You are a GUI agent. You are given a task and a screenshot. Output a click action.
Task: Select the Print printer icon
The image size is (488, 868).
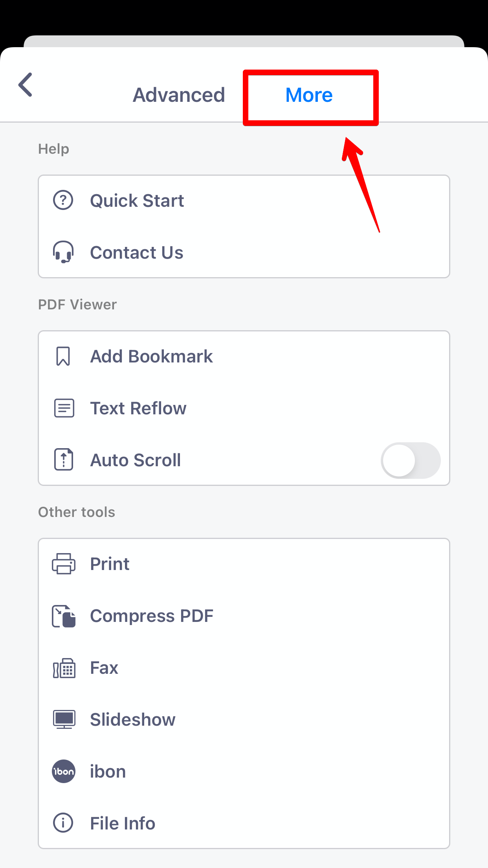[63, 563]
